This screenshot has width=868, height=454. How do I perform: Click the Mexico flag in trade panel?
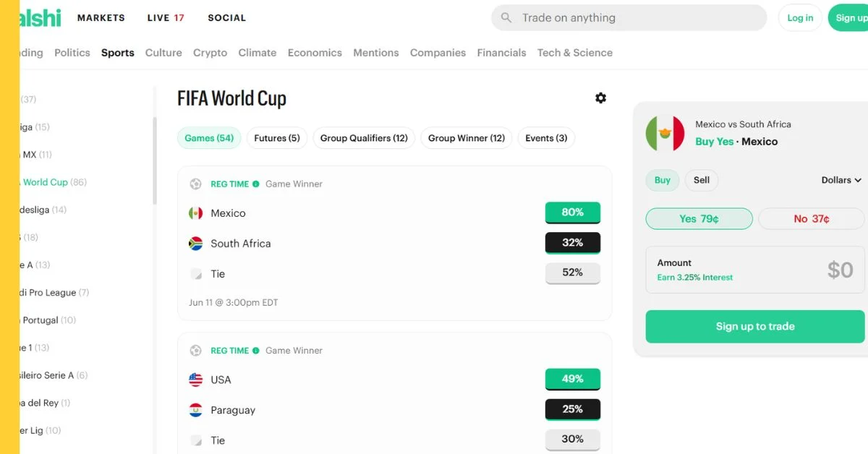click(x=665, y=133)
